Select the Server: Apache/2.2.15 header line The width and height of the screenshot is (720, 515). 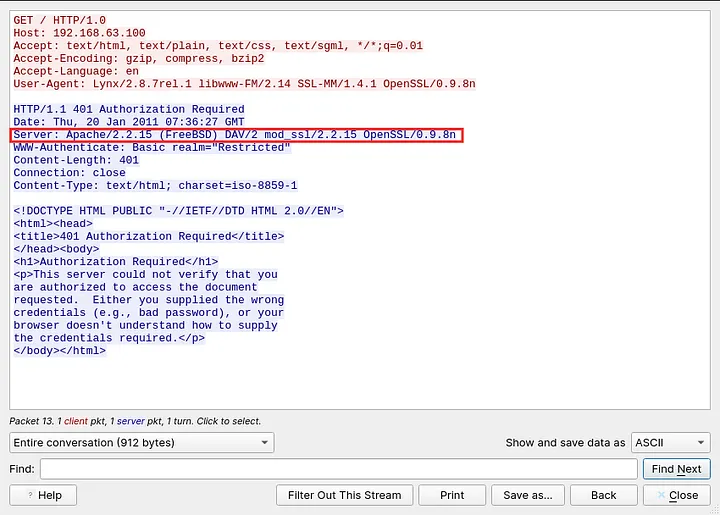[x=234, y=135]
